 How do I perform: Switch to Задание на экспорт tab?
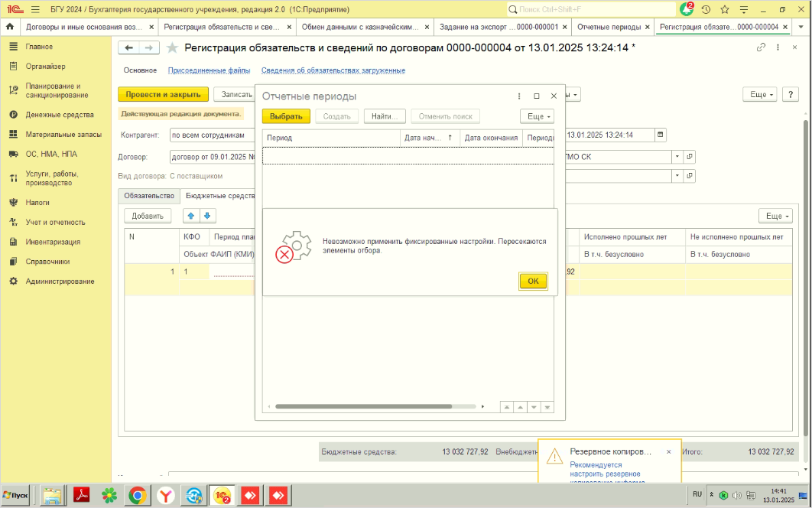click(x=499, y=27)
